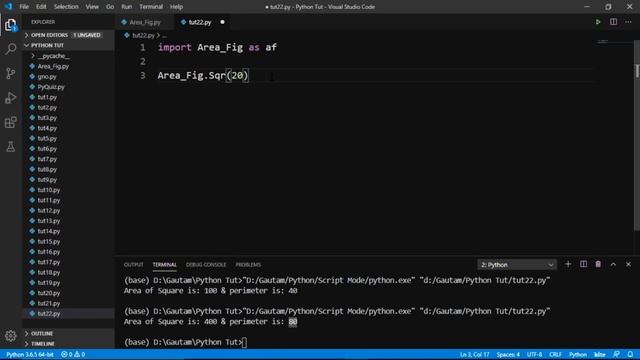Open the View menu
Screen dimensions: 640x360
click(x=92, y=7)
